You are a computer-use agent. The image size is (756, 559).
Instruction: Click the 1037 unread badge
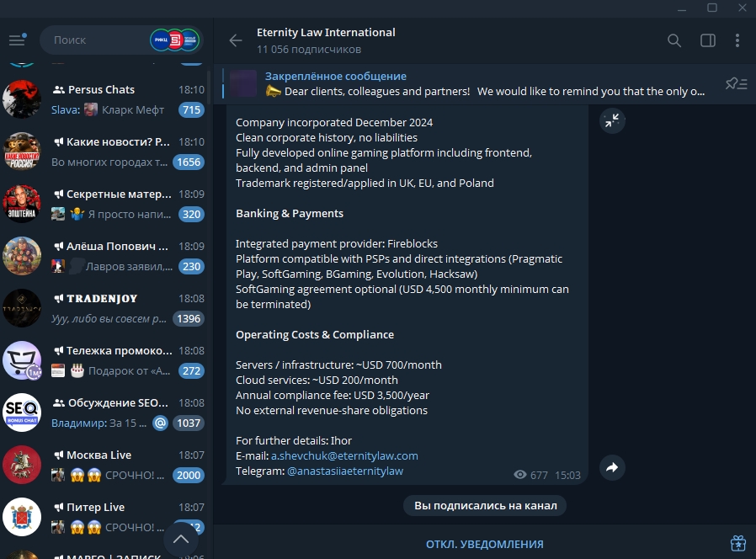coord(189,423)
